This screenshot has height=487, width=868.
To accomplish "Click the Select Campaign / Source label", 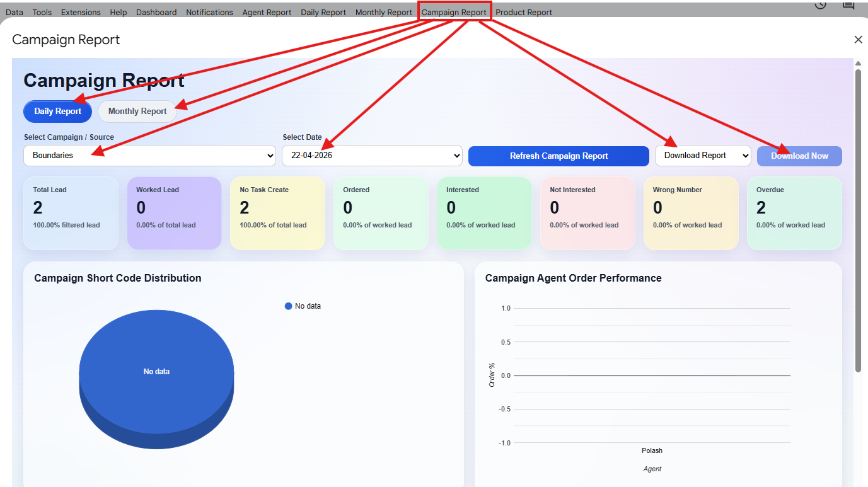I will click(69, 137).
